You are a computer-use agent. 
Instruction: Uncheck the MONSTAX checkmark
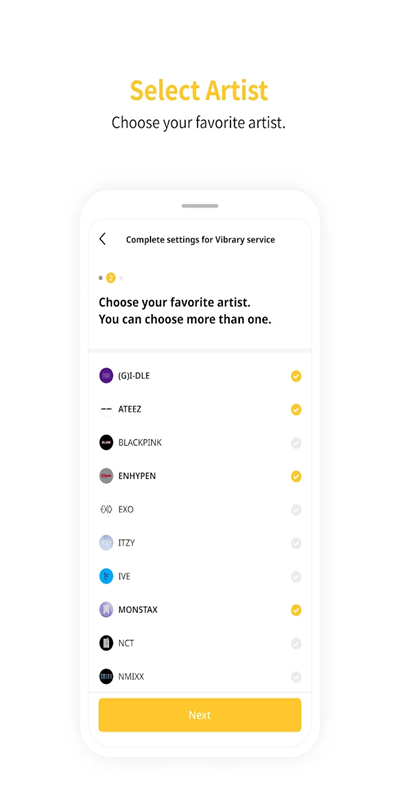[296, 610]
